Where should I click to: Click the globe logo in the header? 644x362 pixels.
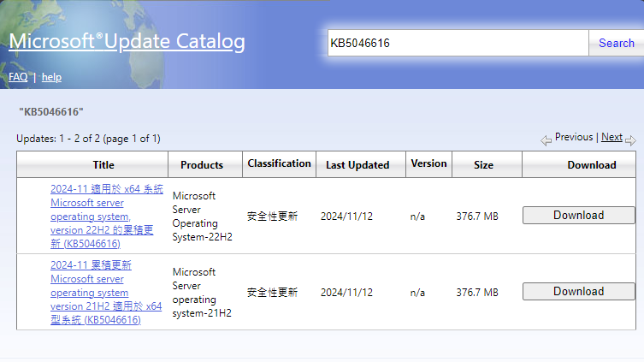tap(51, 34)
